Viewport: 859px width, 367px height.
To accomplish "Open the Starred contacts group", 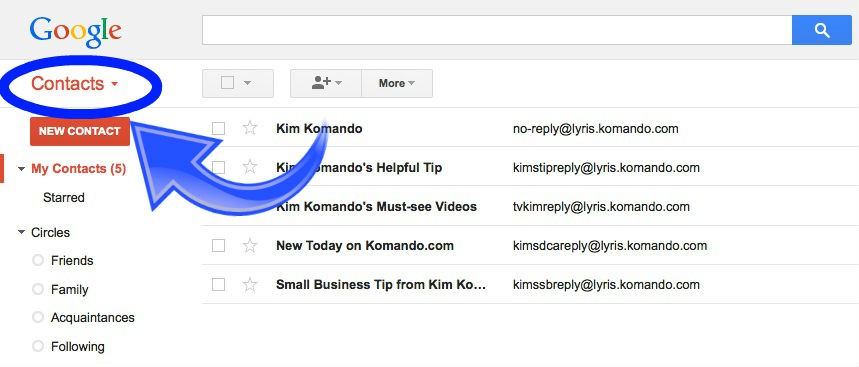I will [x=64, y=198].
